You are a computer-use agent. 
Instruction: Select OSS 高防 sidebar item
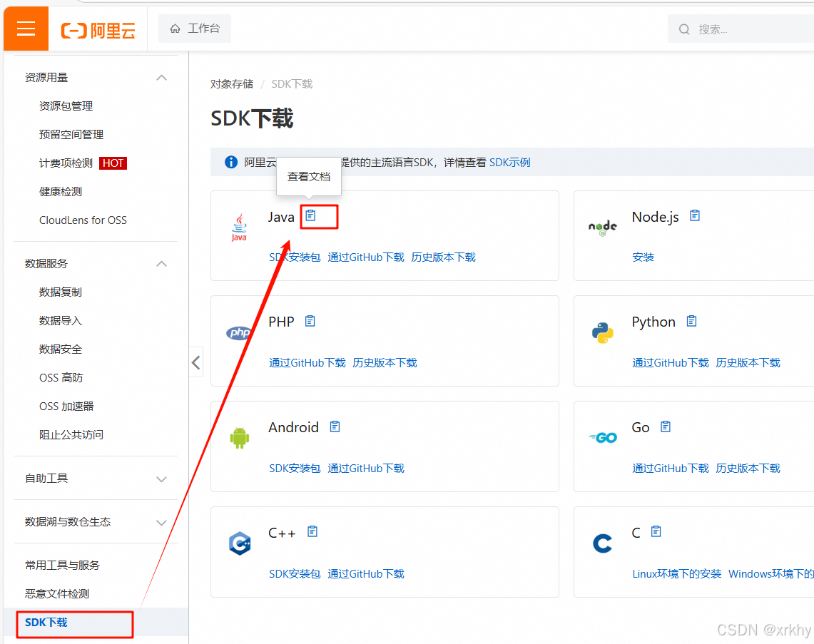point(61,378)
